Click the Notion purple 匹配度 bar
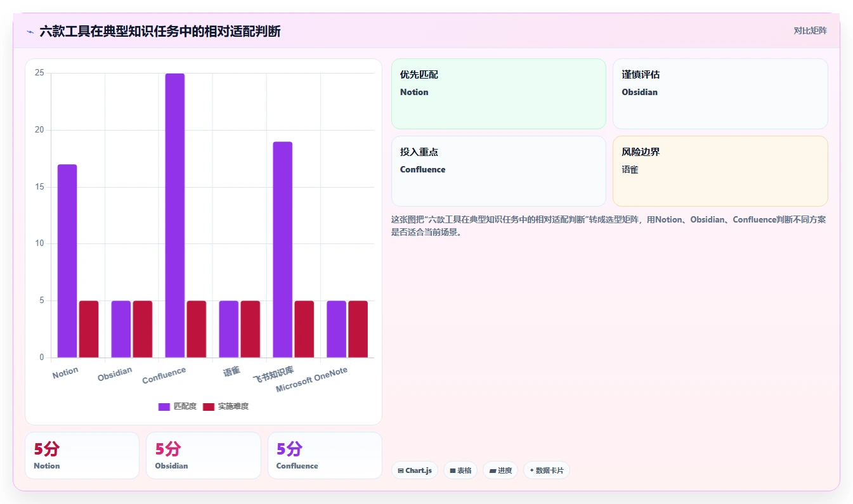 67,261
